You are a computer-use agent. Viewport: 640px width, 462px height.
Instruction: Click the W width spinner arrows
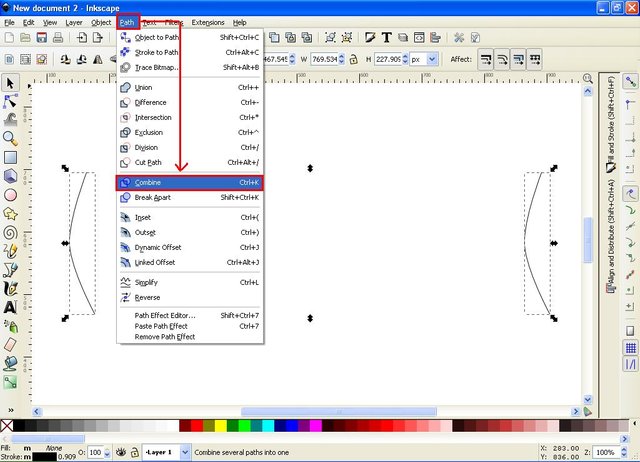(x=342, y=60)
